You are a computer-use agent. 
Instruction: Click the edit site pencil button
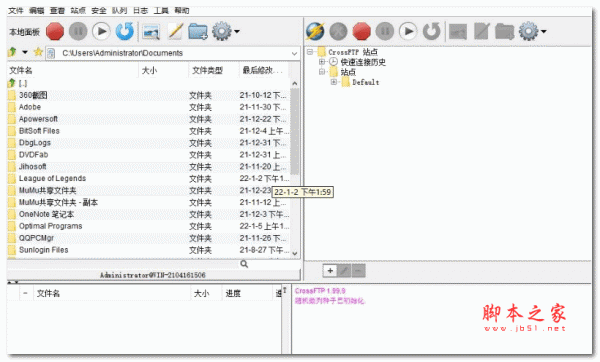click(x=344, y=271)
